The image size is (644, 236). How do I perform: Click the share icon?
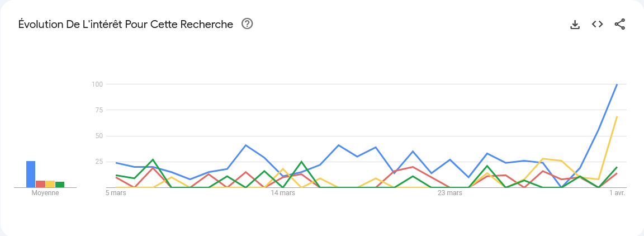click(x=619, y=24)
